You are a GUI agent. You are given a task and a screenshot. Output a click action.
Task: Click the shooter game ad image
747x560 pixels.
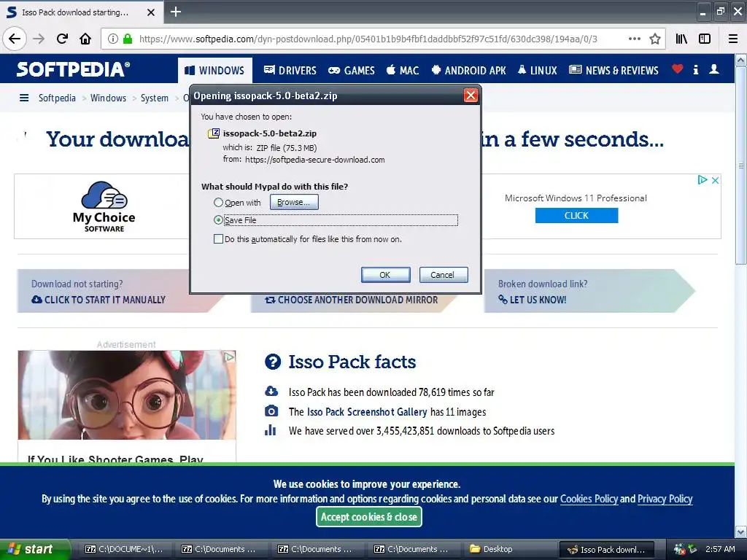tap(127, 394)
